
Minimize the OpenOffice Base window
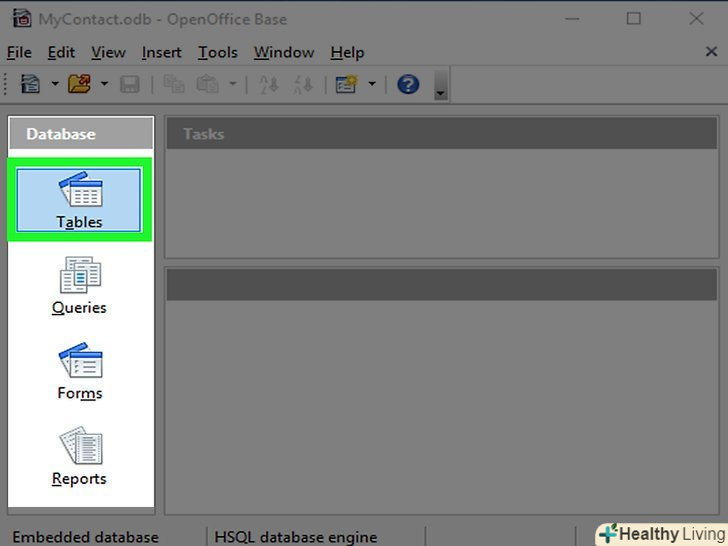(572, 19)
